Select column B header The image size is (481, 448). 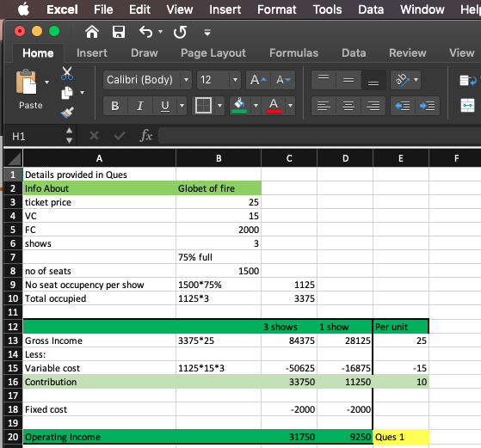(219, 158)
